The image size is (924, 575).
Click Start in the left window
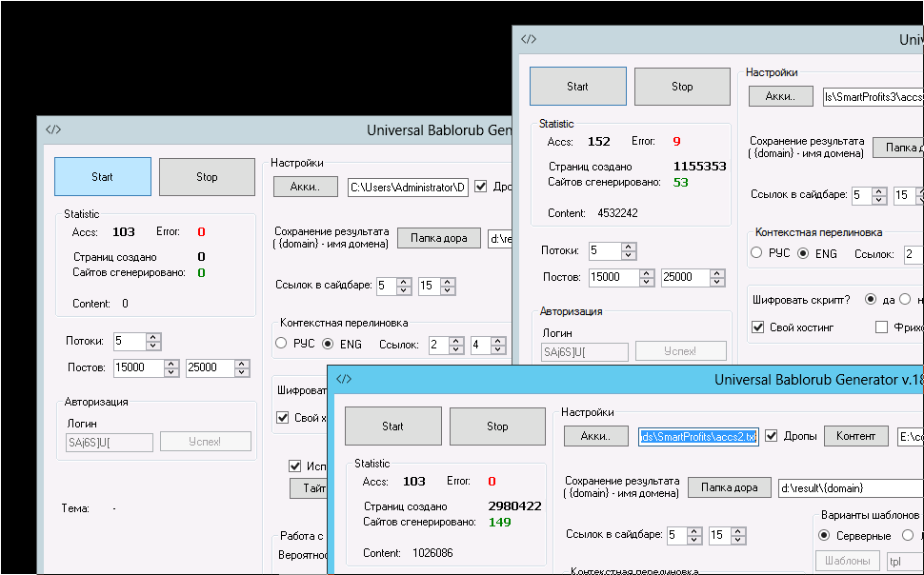103,177
